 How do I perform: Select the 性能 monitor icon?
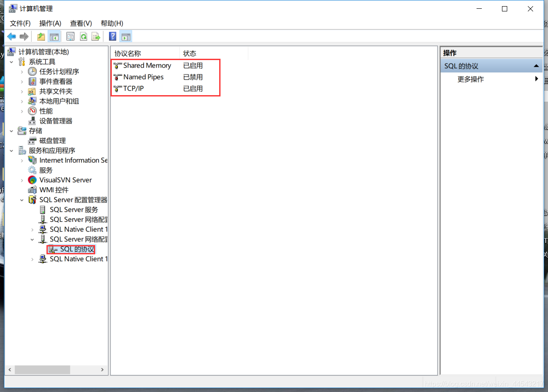click(32, 111)
